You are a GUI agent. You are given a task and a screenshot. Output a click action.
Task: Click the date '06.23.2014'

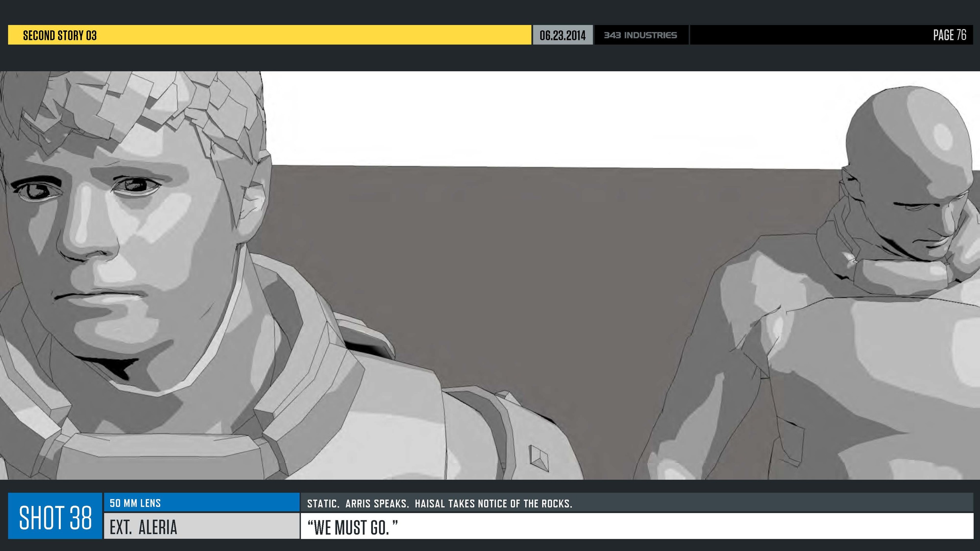click(563, 35)
